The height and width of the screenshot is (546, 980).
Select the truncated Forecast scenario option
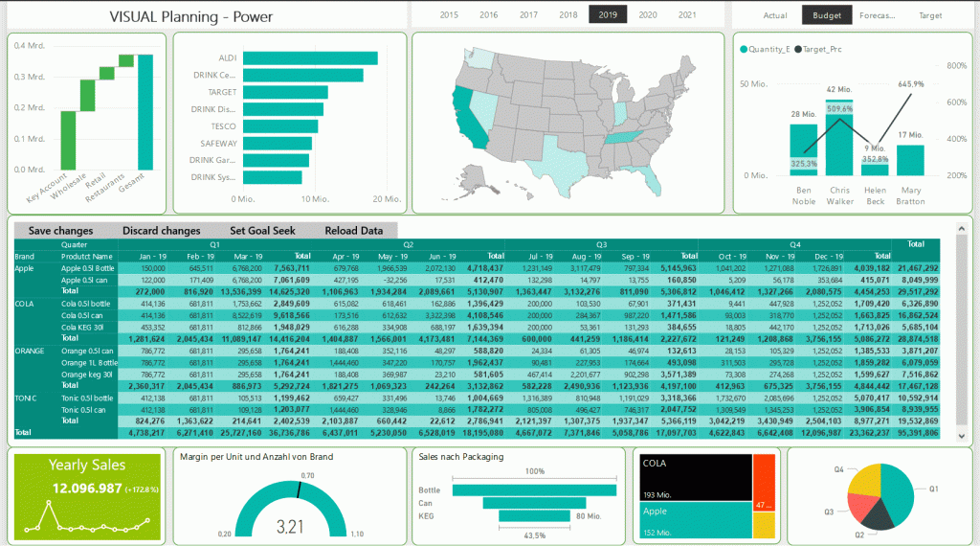click(878, 15)
